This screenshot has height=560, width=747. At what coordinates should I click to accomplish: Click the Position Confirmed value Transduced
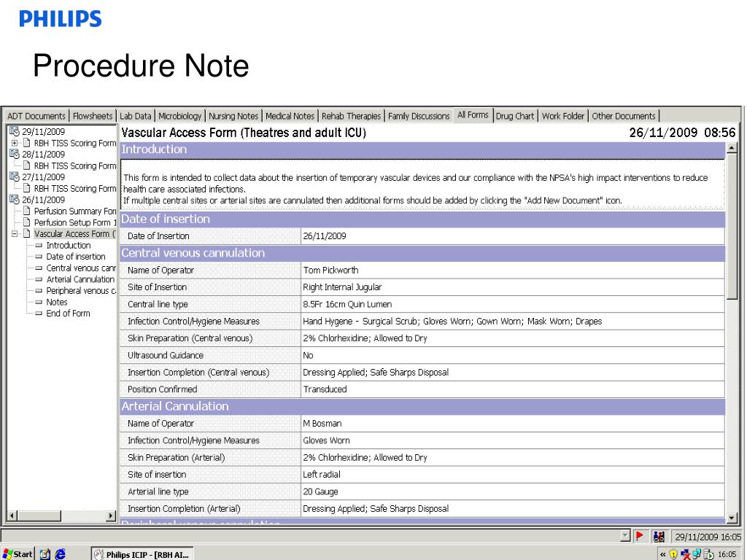(513, 389)
